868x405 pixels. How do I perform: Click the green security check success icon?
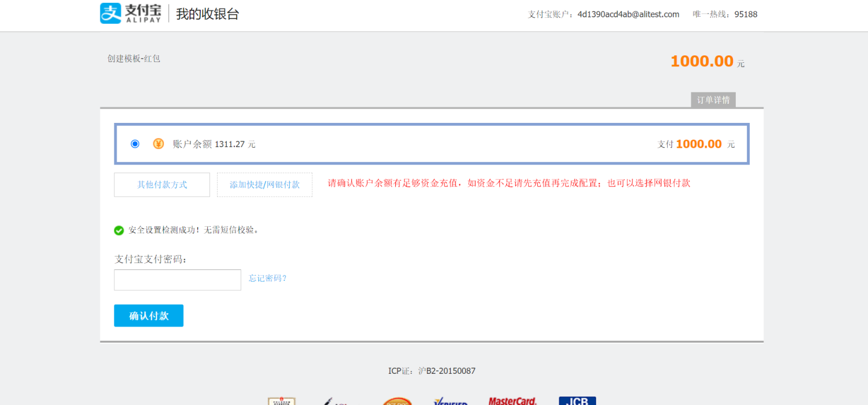119,230
